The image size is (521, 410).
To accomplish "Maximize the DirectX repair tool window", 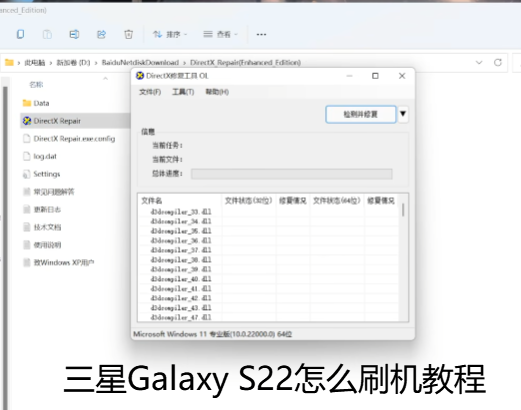I will (375, 76).
